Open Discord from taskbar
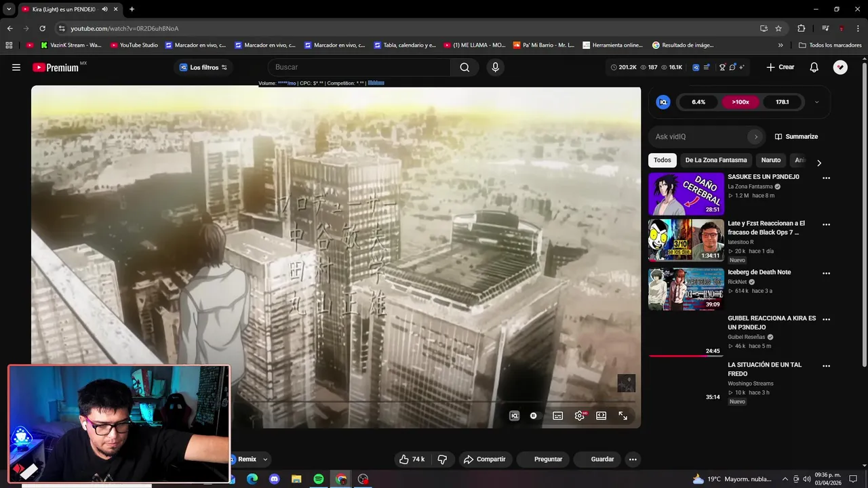The height and width of the screenshot is (488, 868). (x=274, y=479)
